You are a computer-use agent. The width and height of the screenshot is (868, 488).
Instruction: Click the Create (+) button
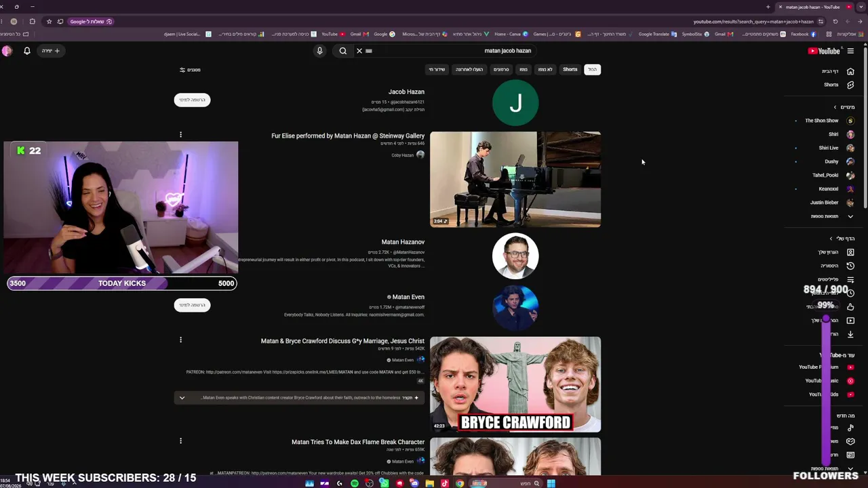pos(51,51)
